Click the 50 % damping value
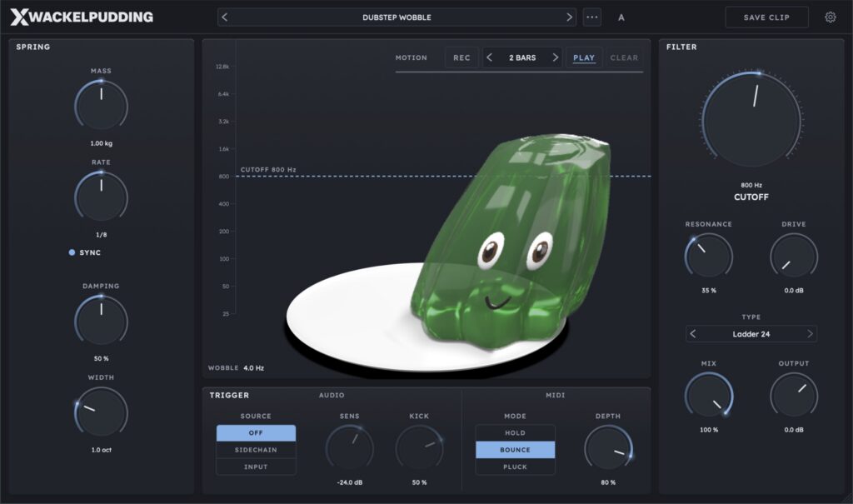Viewport: 853px width, 504px height. click(101, 359)
